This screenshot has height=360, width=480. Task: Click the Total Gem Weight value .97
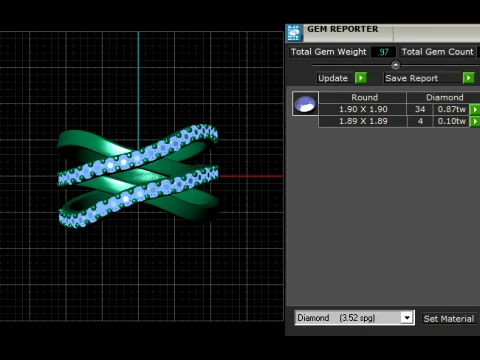point(383,52)
